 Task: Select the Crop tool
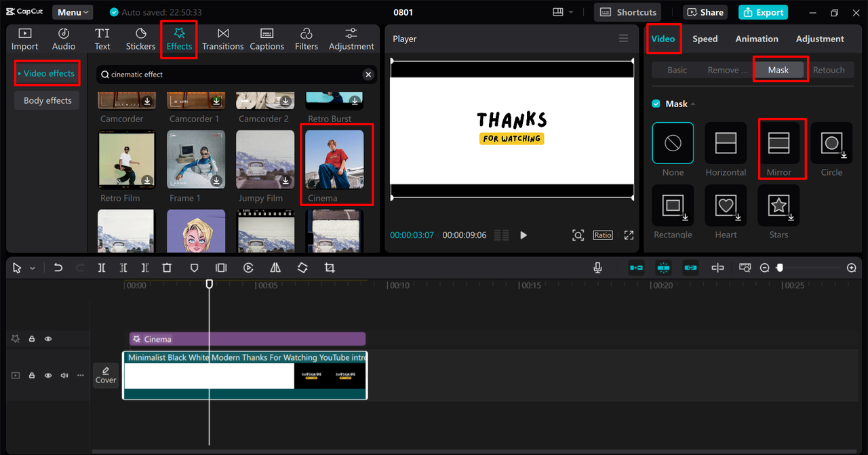pos(330,268)
